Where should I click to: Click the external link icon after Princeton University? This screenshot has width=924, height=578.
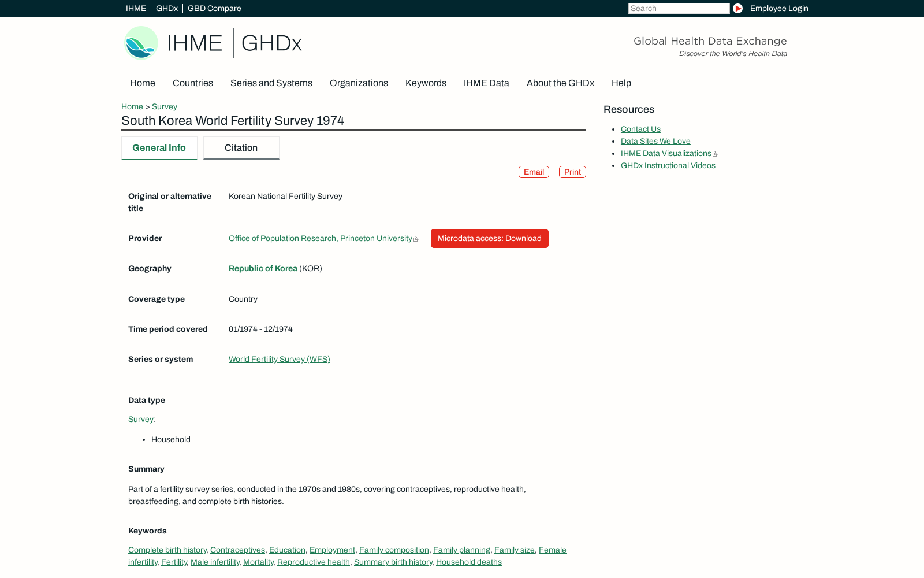tap(416, 239)
